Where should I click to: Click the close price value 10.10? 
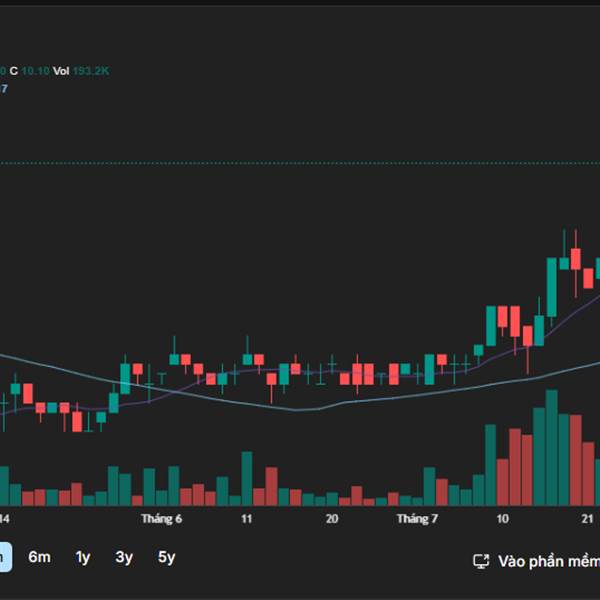coord(36,71)
